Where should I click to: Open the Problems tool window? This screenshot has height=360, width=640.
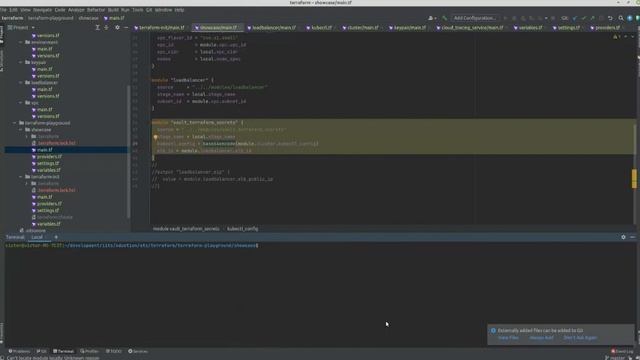pyautogui.click(x=19, y=351)
